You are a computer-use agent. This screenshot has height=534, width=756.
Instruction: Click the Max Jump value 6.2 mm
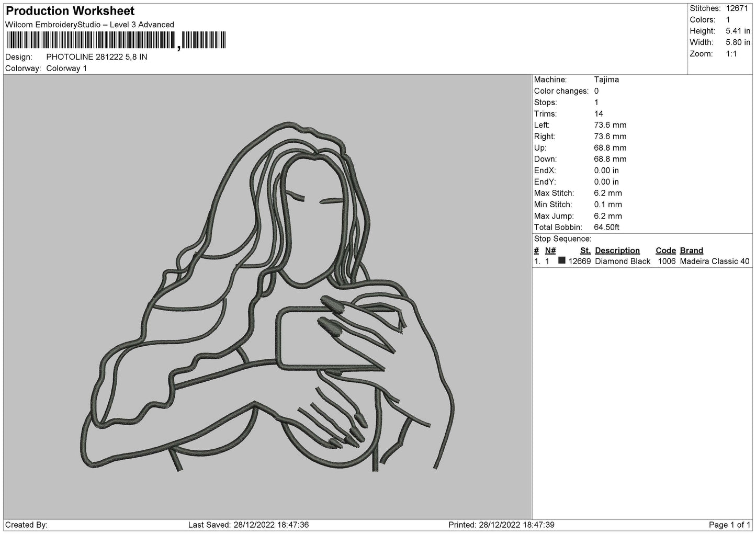click(608, 216)
